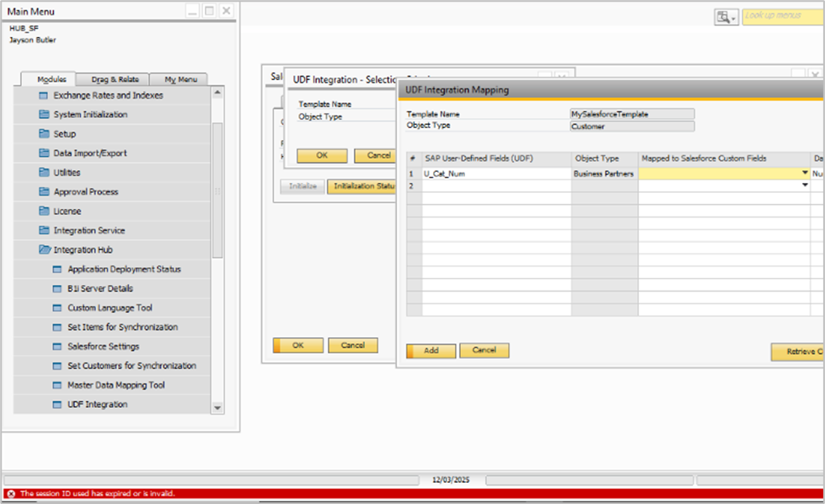The width and height of the screenshot is (825, 504).
Task: Click the Integration Hub open folder icon
Action: pyautogui.click(x=44, y=250)
